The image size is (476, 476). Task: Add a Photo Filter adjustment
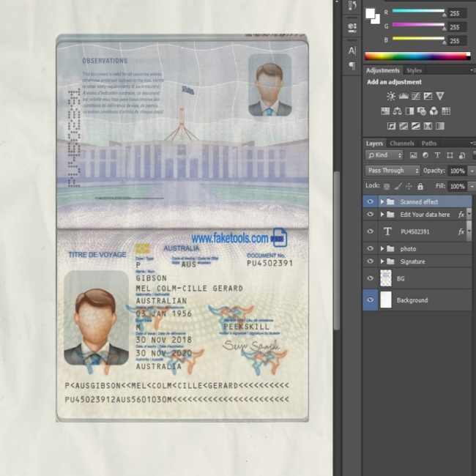click(421, 111)
